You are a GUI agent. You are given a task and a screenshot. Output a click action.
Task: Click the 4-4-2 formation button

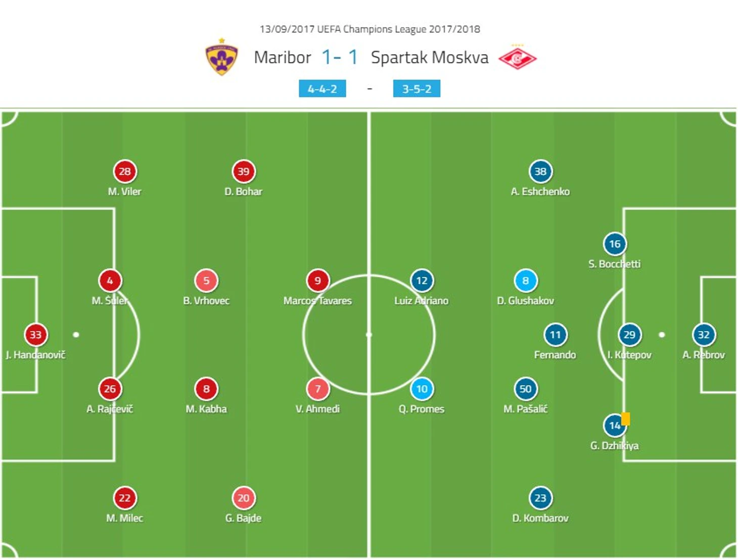click(322, 88)
